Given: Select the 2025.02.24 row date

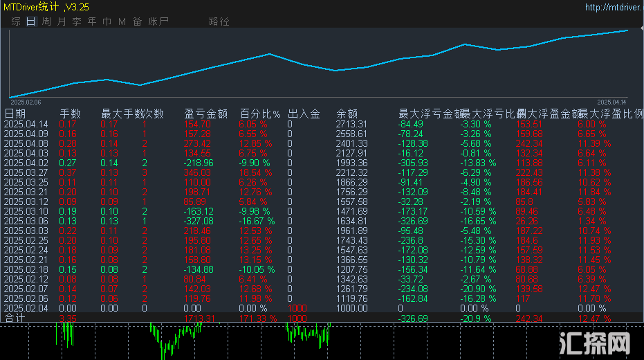Looking at the screenshot, I should (26, 250).
